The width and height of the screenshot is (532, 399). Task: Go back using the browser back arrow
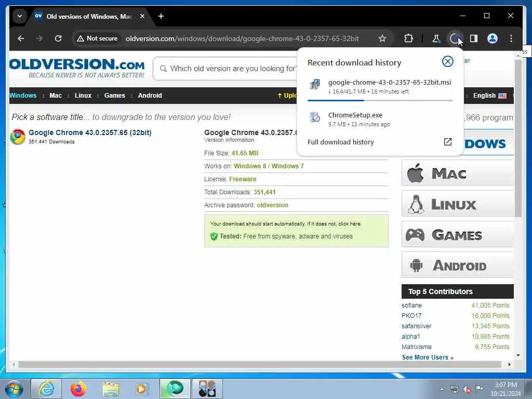pyautogui.click(x=21, y=38)
